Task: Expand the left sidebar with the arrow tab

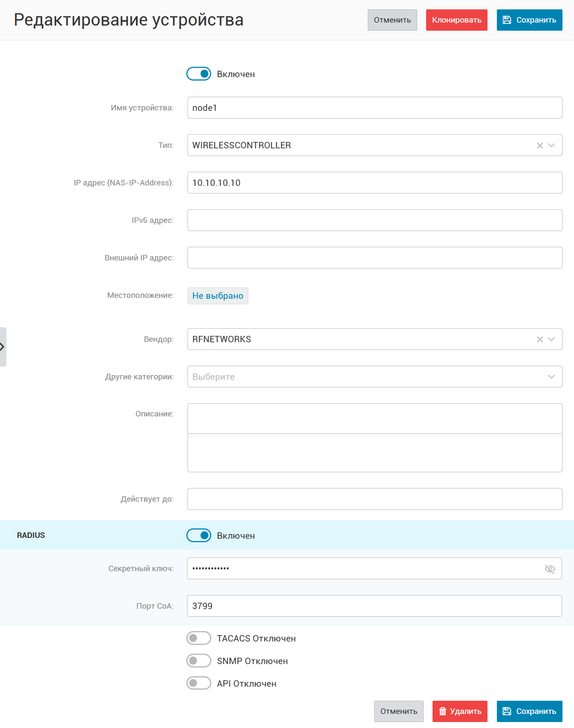Action: click(3, 347)
